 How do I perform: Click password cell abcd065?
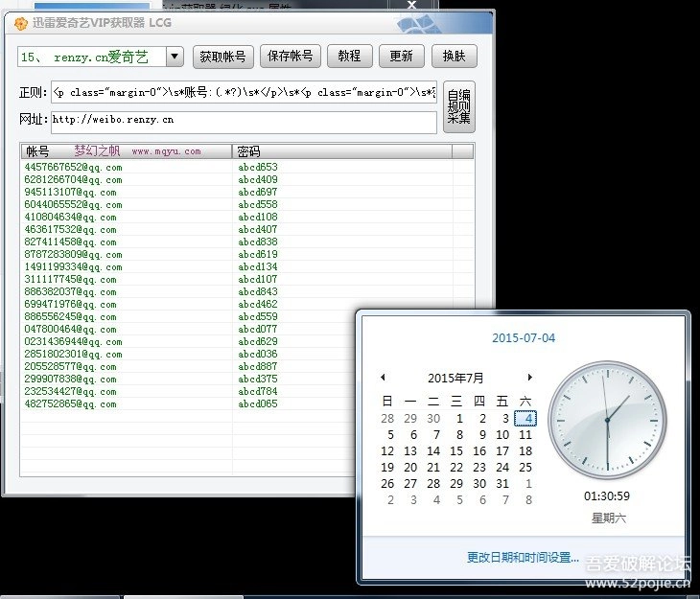click(x=258, y=404)
